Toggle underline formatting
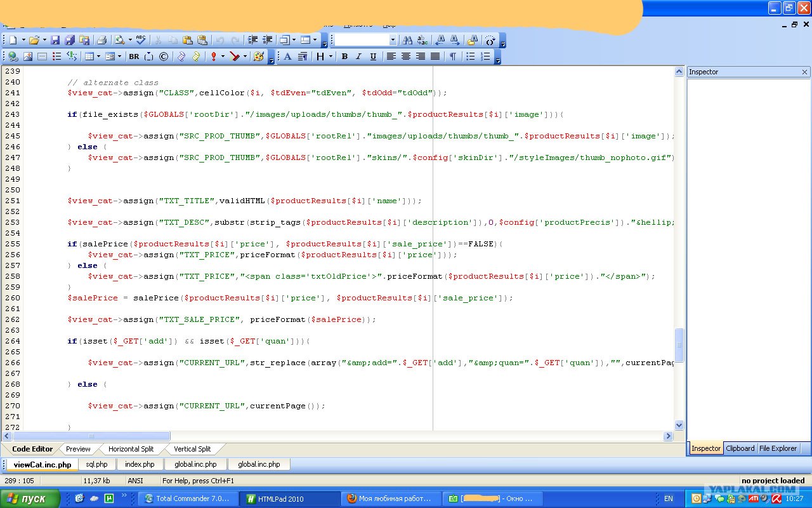Screen dimensions: 812x508 click(x=373, y=57)
